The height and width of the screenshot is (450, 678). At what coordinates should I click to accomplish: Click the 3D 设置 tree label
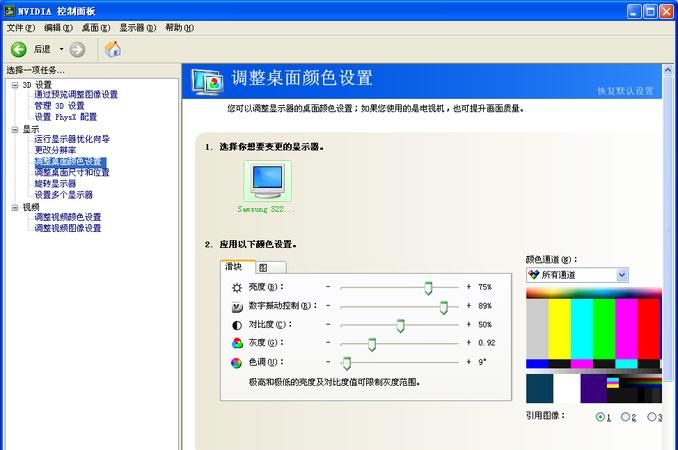37,85
